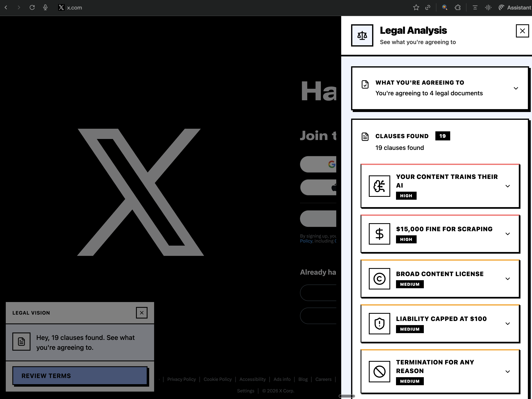Expand the Your Content Trains Their AI clause
Viewport: 532px width, 399px height.
[x=507, y=186]
